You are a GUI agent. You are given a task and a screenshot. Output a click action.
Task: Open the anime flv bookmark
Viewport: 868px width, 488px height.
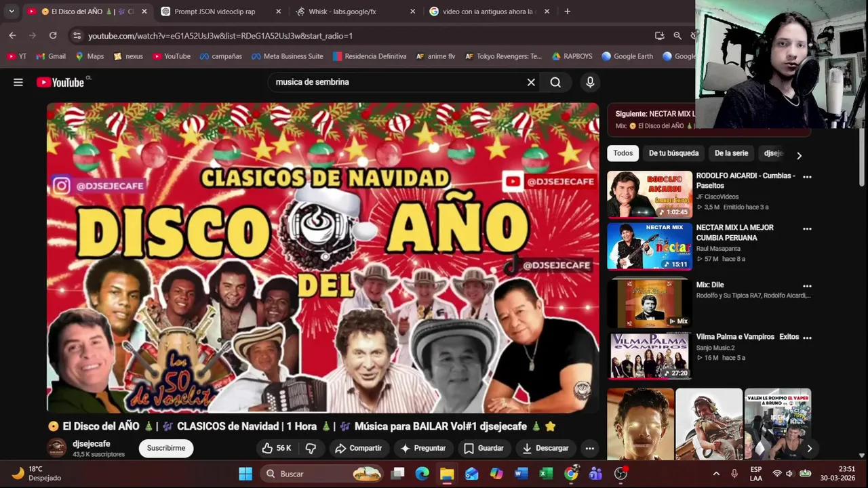click(435, 56)
